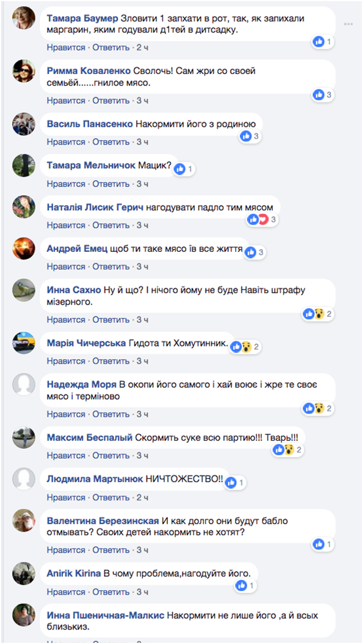Click the 2 ч timestamp under Людмила Мартынюк's comment
Screen dimensions: 363x644
pos(142,497)
